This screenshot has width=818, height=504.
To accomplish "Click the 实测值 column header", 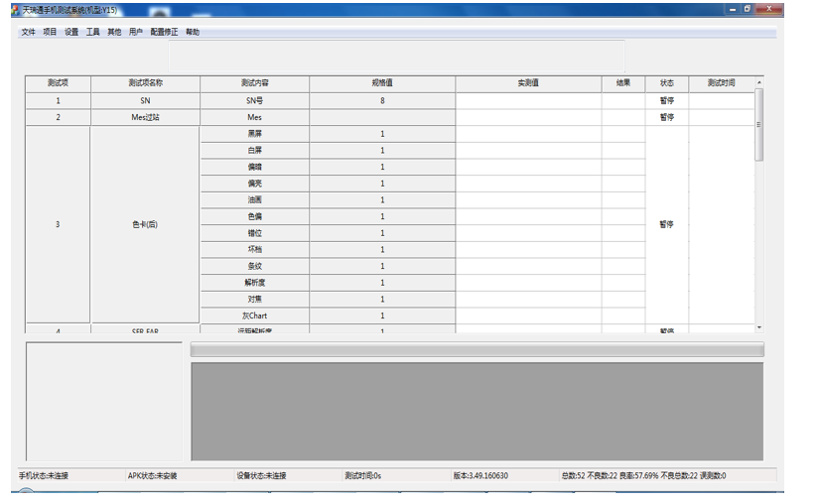I will click(528, 83).
